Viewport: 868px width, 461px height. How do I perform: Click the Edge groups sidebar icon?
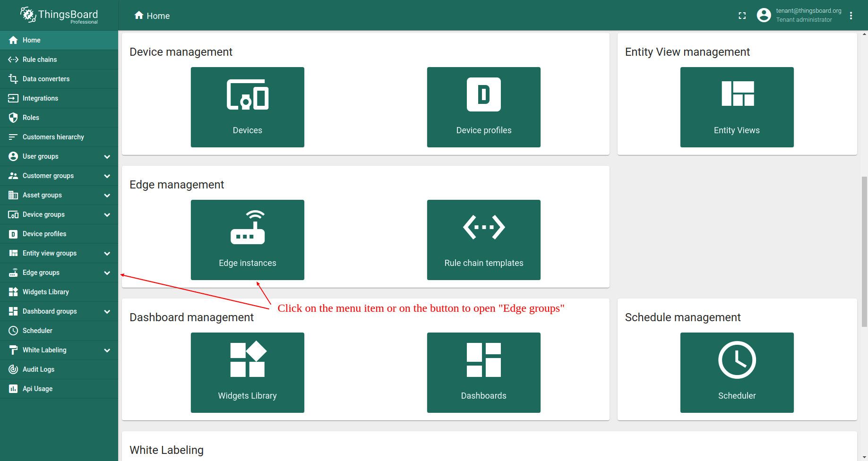point(13,273)
